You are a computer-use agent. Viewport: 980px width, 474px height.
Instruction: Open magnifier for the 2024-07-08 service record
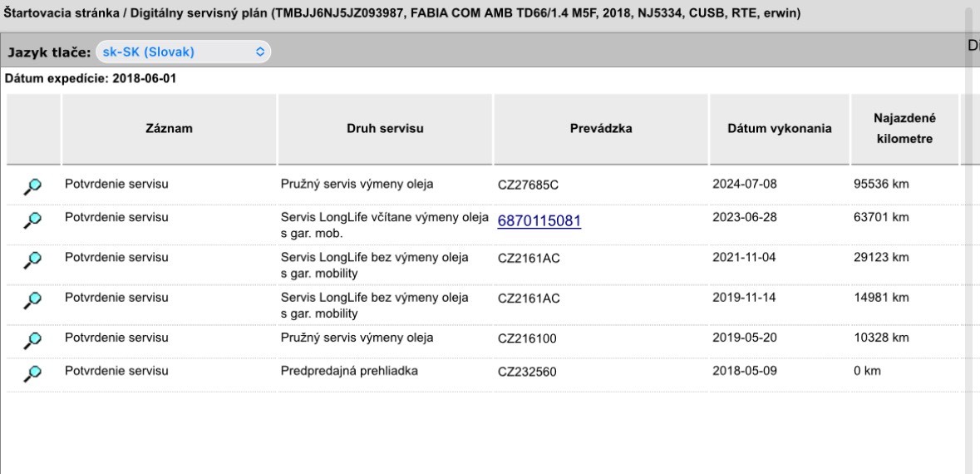pyautogui.click(x=32, y=186)
